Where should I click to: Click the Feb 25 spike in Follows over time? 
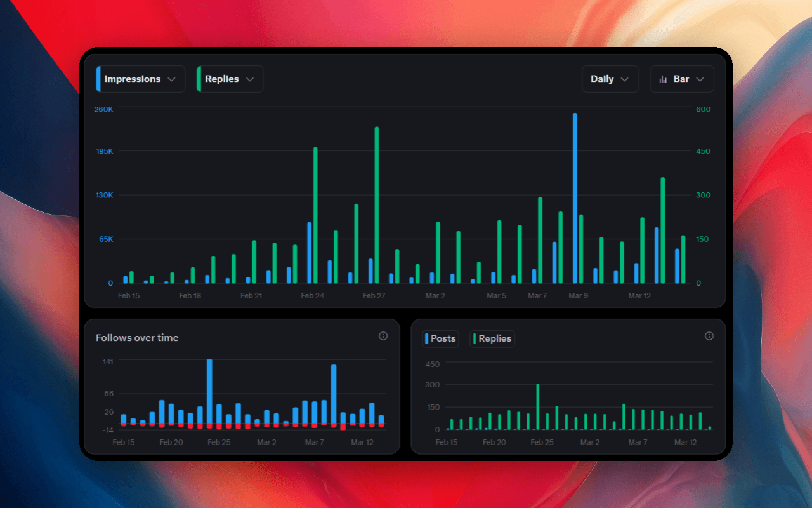click(x=209, y=391)
